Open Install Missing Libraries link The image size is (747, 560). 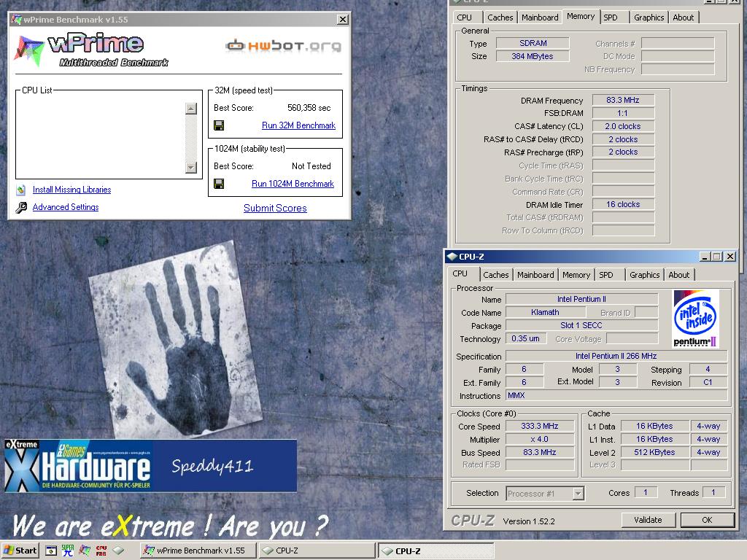tap(72, 190)
